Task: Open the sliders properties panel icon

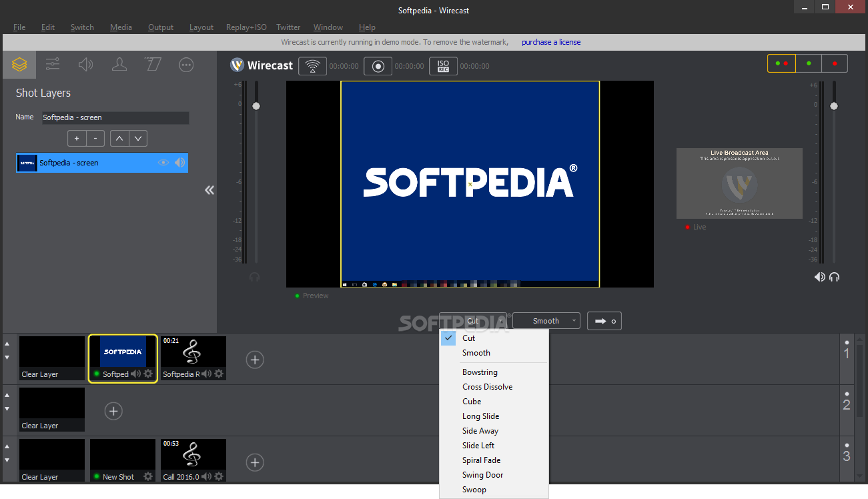Action: 53,65
